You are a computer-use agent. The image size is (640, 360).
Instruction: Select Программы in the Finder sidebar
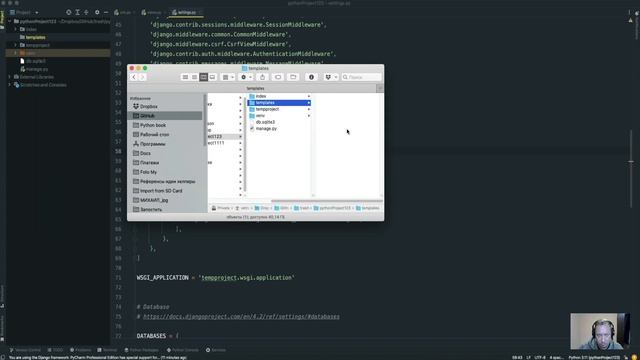click(x=165, y=144)
